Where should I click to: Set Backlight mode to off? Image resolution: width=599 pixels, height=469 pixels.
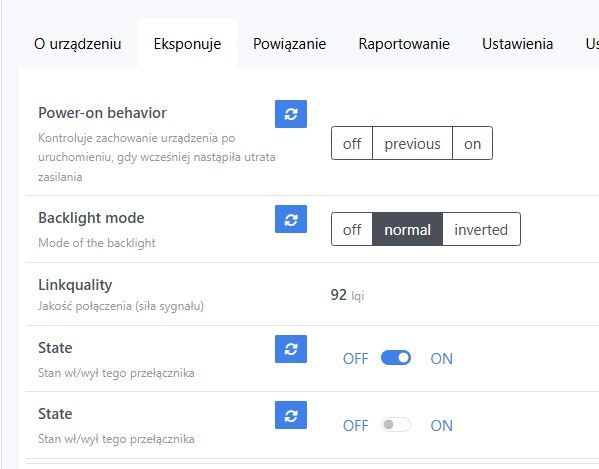[x=352, y=229]
